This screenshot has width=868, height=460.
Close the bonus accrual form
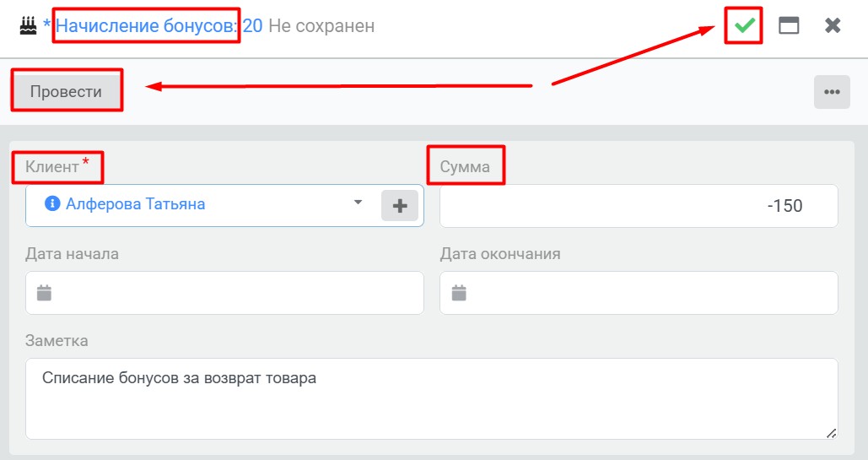[x=833, y=25]
